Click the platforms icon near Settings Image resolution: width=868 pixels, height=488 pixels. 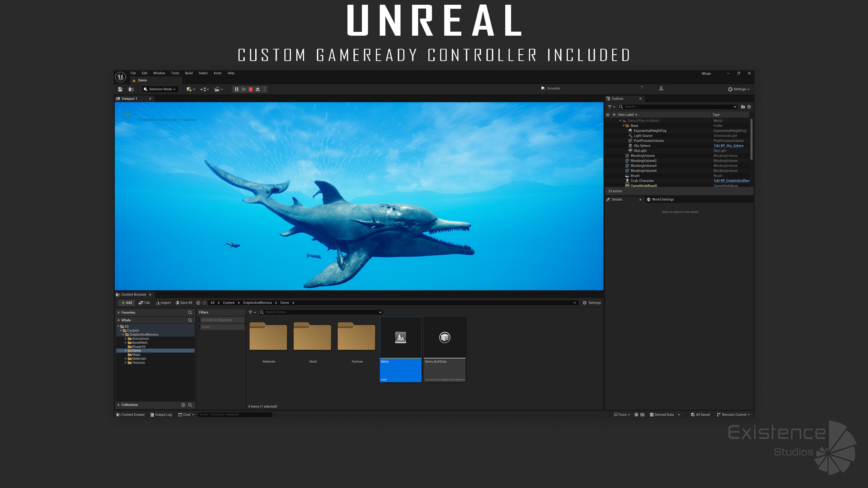tap(661, 89)
